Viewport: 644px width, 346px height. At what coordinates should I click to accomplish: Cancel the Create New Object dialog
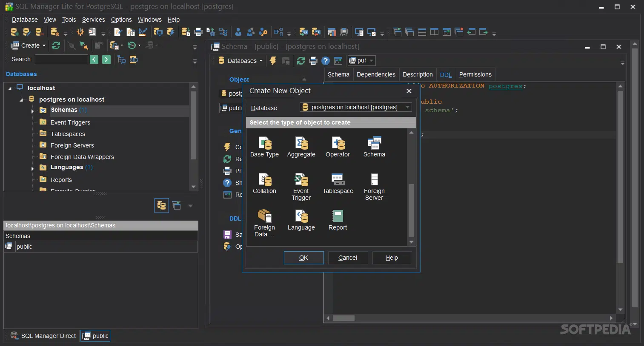348,258
